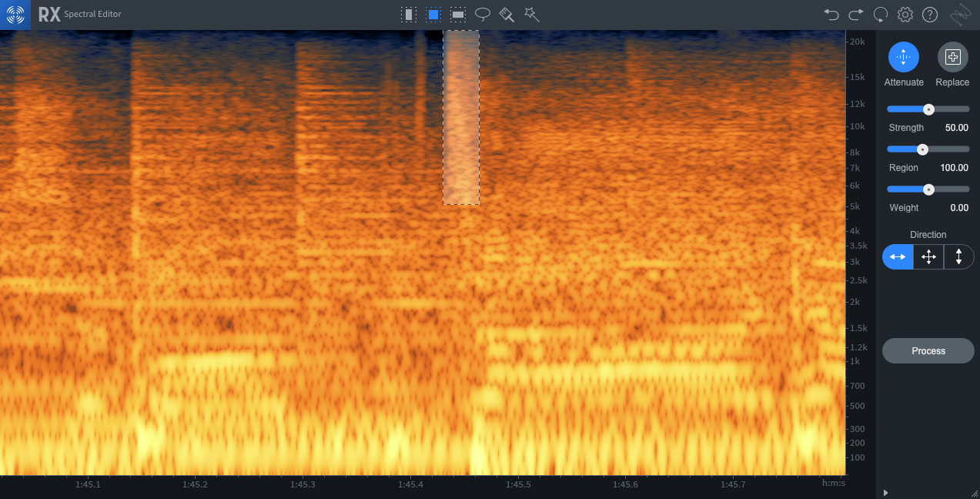
Task: Click the Direction label
Action: point(928,235)
